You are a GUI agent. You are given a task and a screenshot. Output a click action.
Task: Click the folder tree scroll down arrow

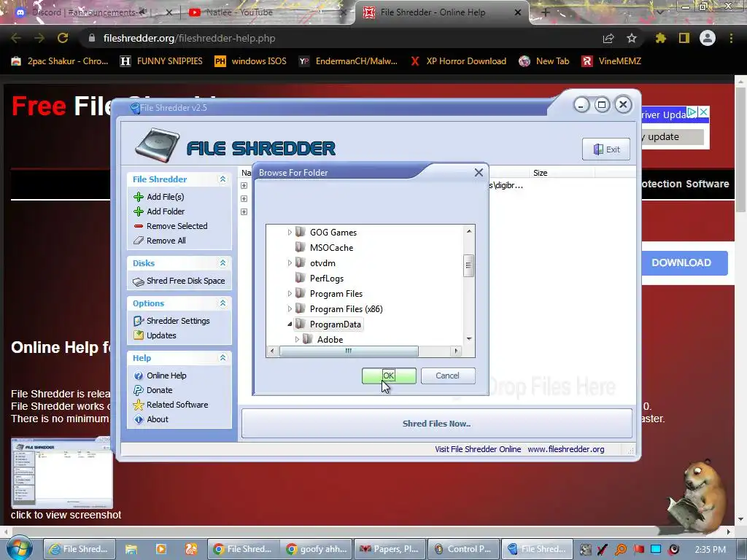point(469,339)
